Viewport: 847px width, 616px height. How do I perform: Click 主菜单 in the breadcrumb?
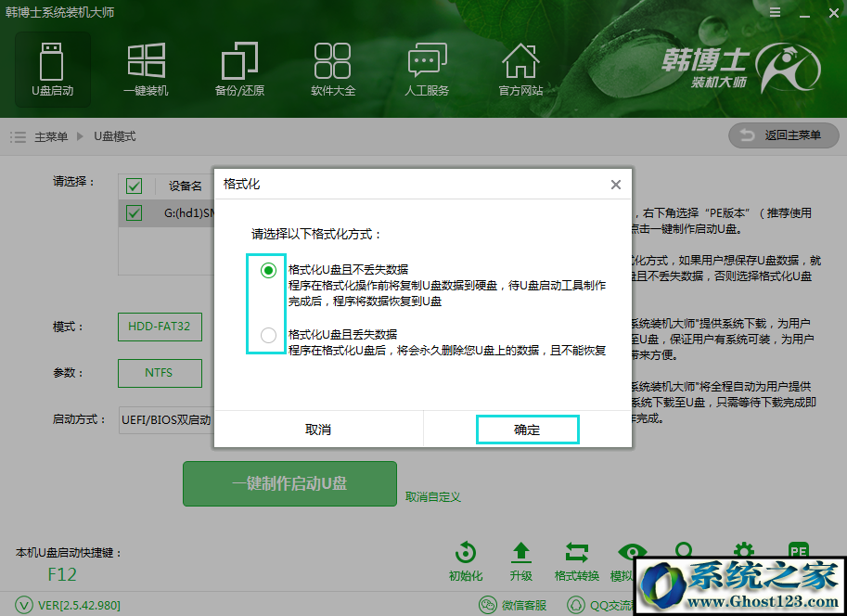click(x=51, y=136)
